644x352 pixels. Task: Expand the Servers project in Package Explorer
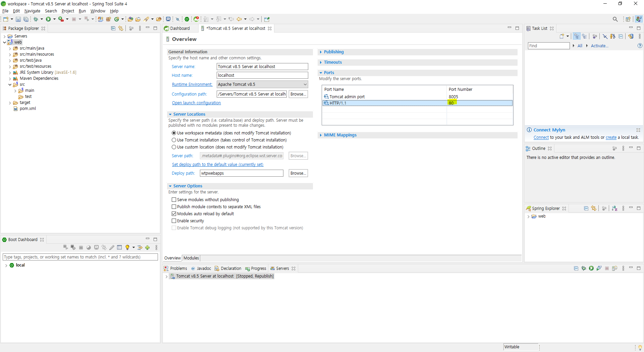coord(4,36)
